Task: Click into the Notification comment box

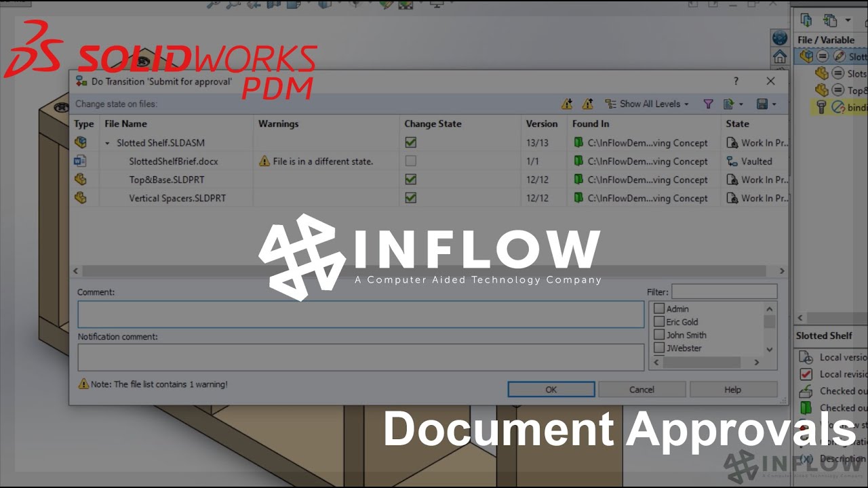Action: [361, 357]
